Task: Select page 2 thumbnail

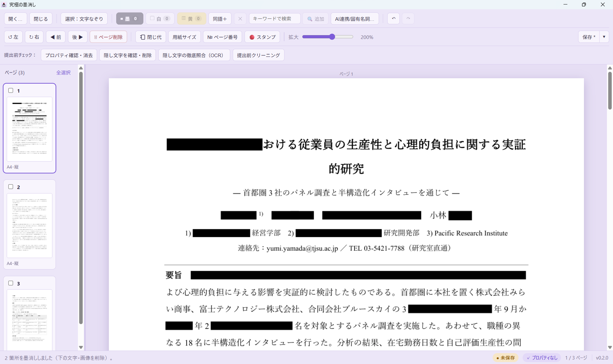Action: coord(29,225)
